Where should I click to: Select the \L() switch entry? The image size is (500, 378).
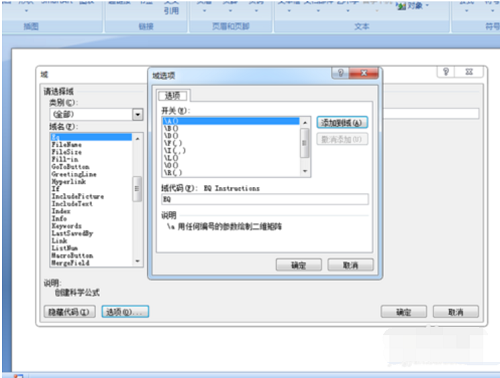point(231,158)
